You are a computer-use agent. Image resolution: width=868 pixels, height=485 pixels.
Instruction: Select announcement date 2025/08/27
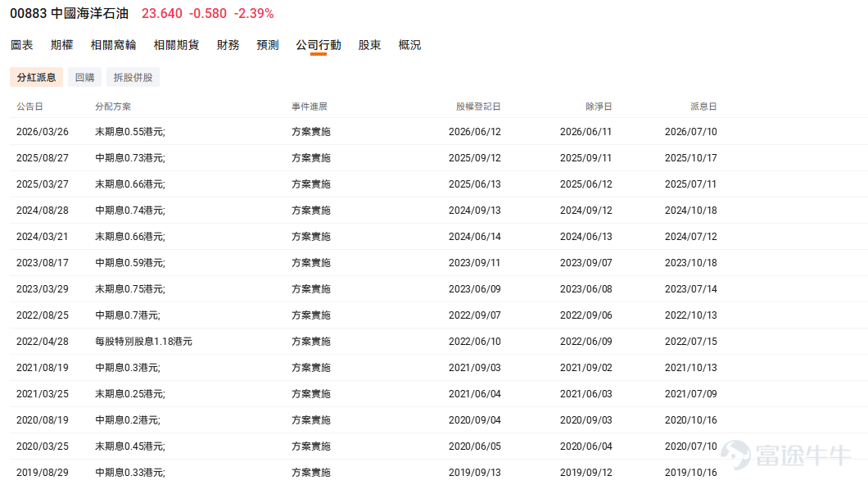coord(43,158)
